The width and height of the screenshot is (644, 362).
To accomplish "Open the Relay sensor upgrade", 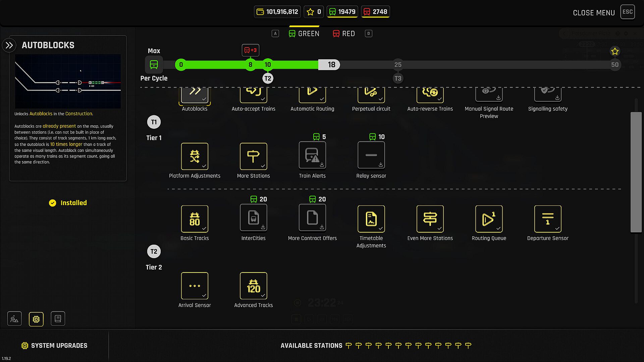I will (x=371, y=155).
